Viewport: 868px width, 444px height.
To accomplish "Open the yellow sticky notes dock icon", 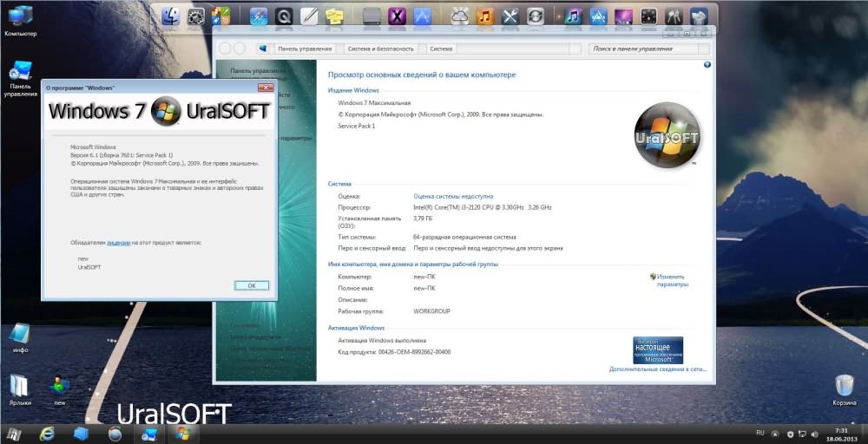I will coord(333,16).
